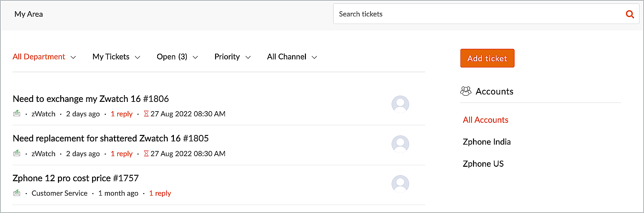Expand the All Department dropdown

[44, 57]
